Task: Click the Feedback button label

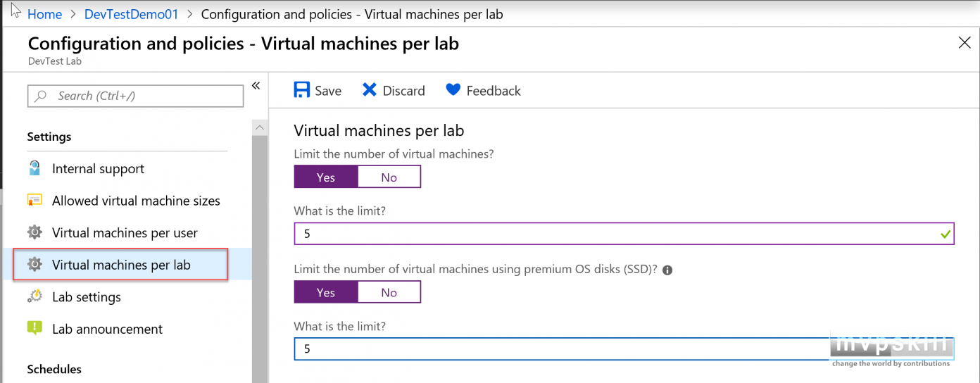Action: pos(494,91)
